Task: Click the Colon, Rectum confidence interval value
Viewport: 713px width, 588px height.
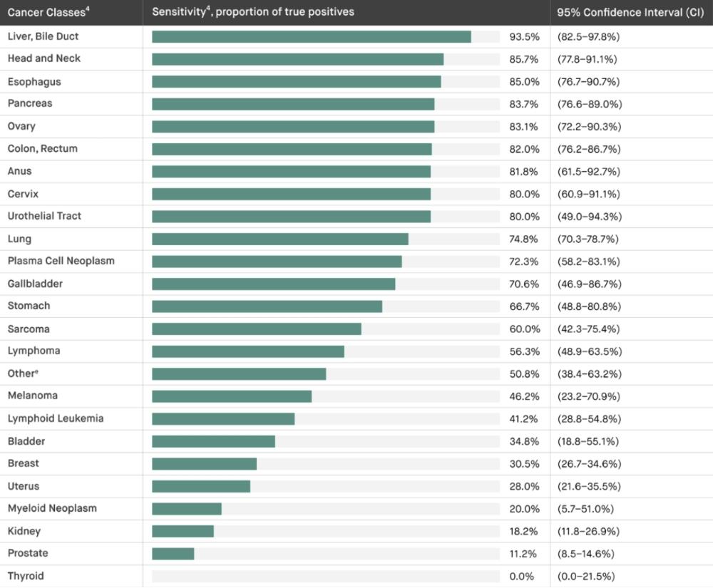Action: tap(590, 149)
